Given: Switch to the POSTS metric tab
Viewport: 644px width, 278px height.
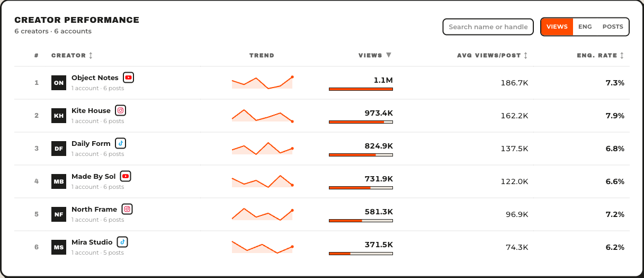Looking at the screenshot, I should click(x=613, y=27).
